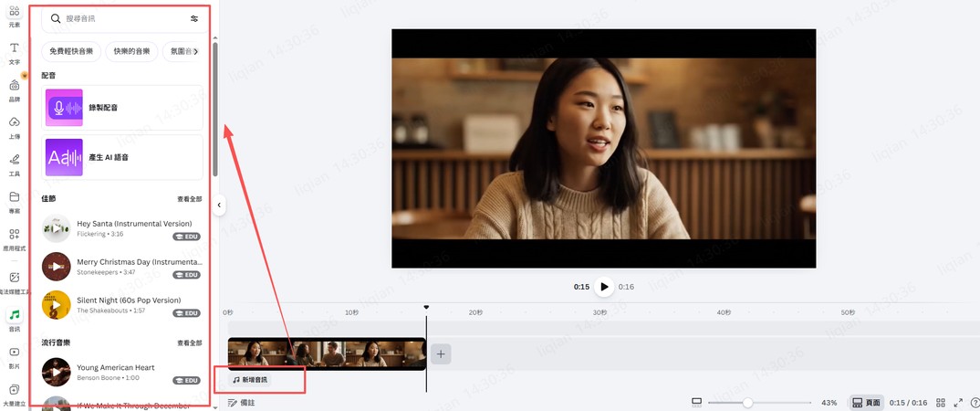Open the 品牌 (Brand) sidebar panel
980x411 pixels.
15,90
